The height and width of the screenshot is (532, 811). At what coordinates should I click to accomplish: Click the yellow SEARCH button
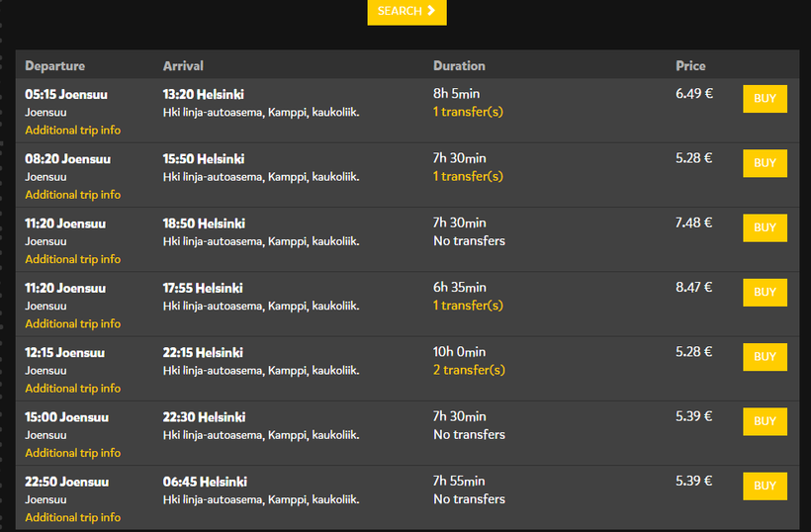pyautogui.click(x=406, y=11)
